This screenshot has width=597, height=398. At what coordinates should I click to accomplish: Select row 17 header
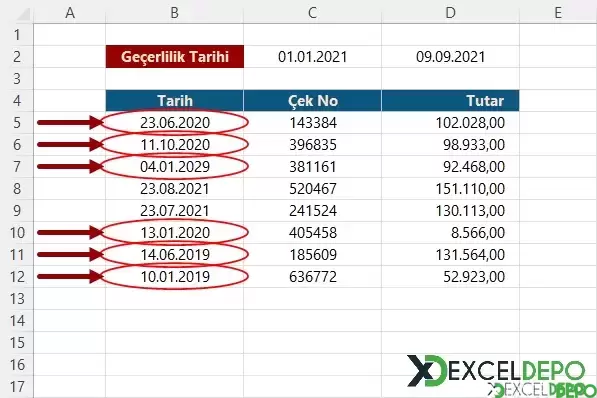click(x=17, y=387)
